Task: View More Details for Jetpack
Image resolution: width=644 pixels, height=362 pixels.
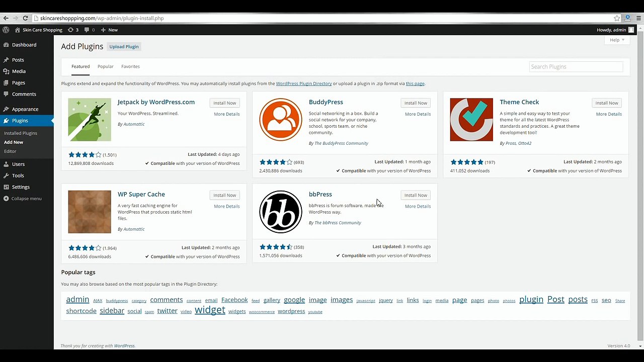Action: [x=226, y=114]
